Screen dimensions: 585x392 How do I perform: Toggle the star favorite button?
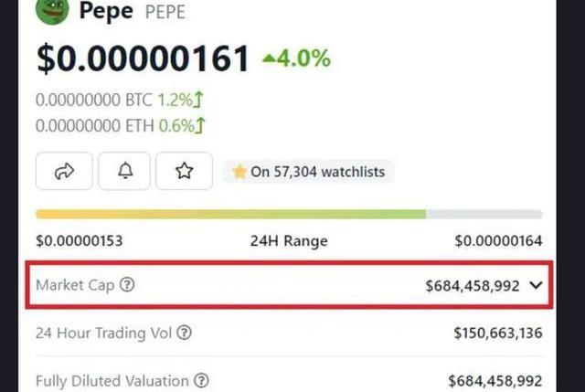[x=185, y=171]
